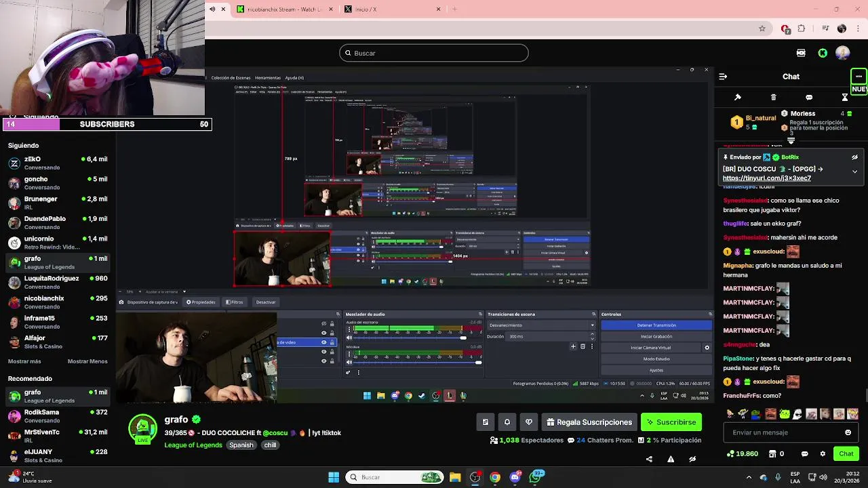This screenshot has width=868, height=488.
Task: Open Windows Start menu
Action: pos(334,477)
